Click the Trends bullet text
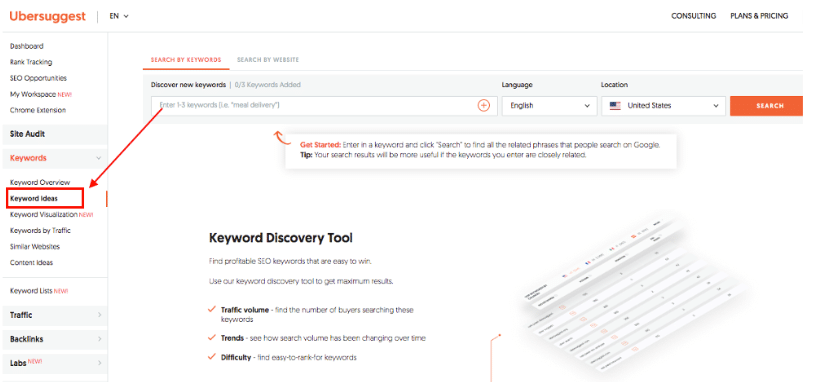Image resolution: width=836 pixels, height=382 pixels. tap(323, 338)
